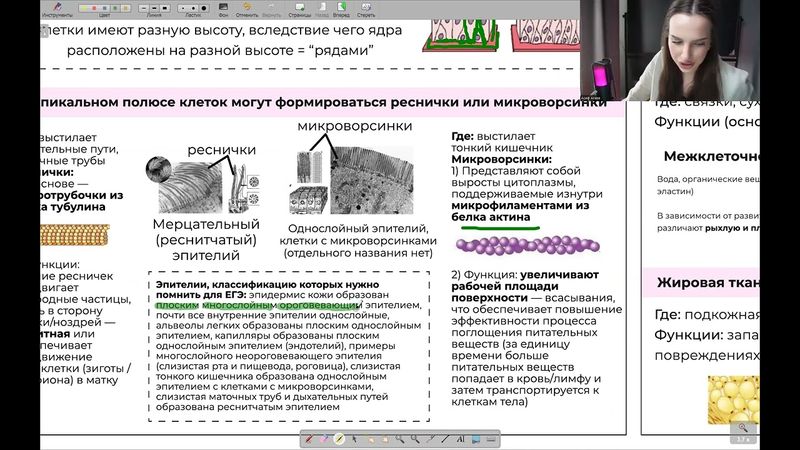
Task: Click the "Мерцательный (реснитчатый) эпителий" caption
Action: pos(206,239)
